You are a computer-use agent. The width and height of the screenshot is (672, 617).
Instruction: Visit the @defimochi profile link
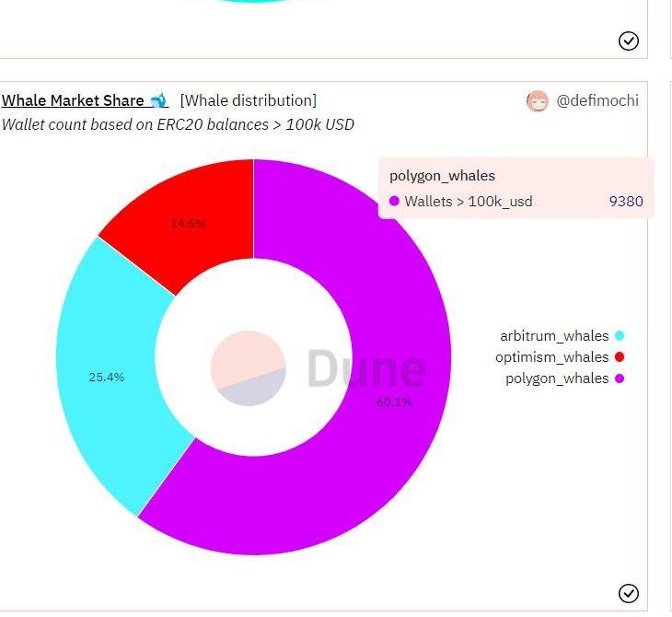597,101
